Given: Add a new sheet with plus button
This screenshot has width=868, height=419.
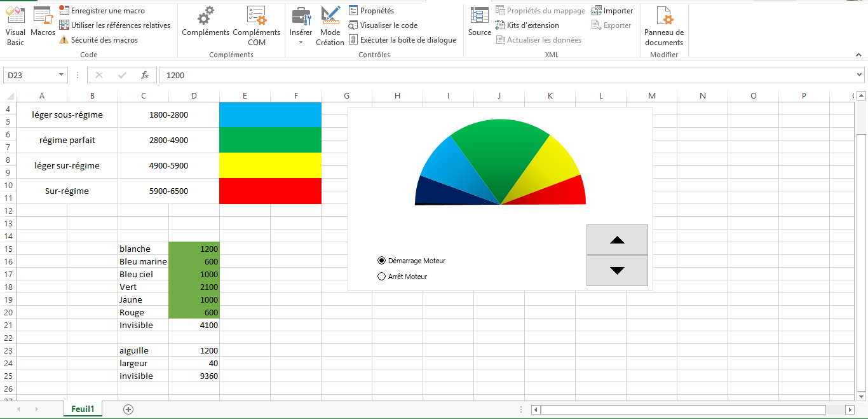Looking at the screenshot, I should 128,409.
